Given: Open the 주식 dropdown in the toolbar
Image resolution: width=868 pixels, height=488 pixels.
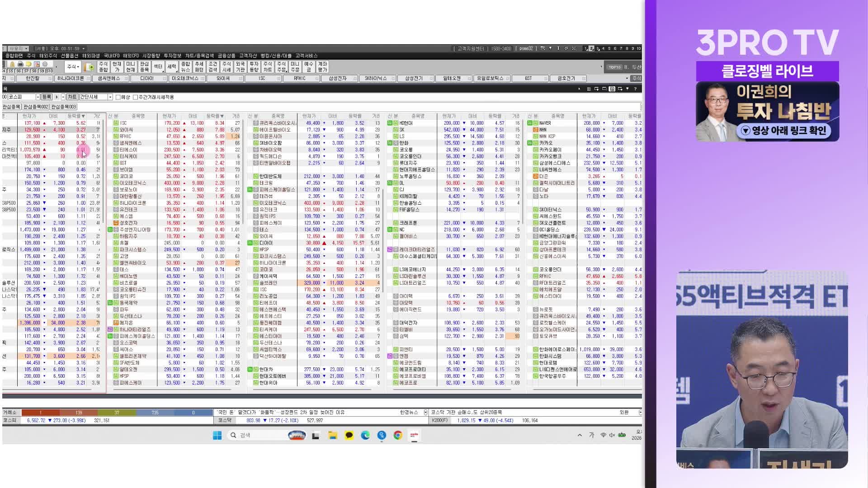Looking at the screenshot, I should 73,67.
